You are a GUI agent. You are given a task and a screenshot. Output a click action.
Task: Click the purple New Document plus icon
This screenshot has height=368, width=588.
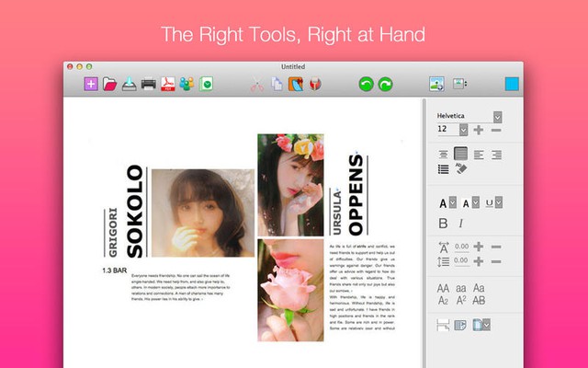point(90,85)
